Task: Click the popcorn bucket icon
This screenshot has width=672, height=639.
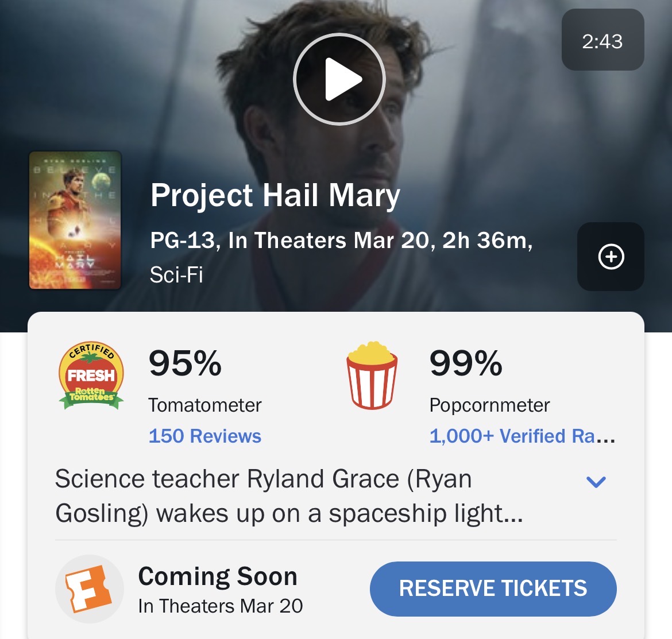Action: [372, 375]
